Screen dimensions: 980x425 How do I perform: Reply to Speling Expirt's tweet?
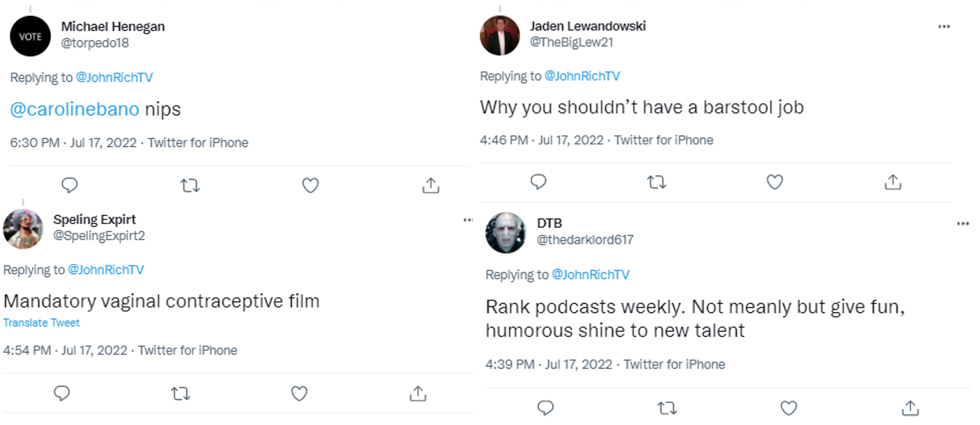tap(62, 393)
